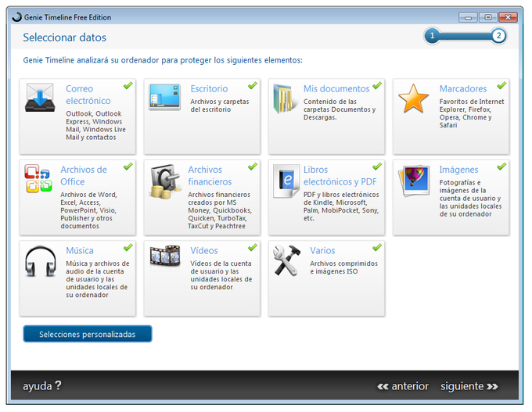Click the Vídeos title

pos(204,251)
